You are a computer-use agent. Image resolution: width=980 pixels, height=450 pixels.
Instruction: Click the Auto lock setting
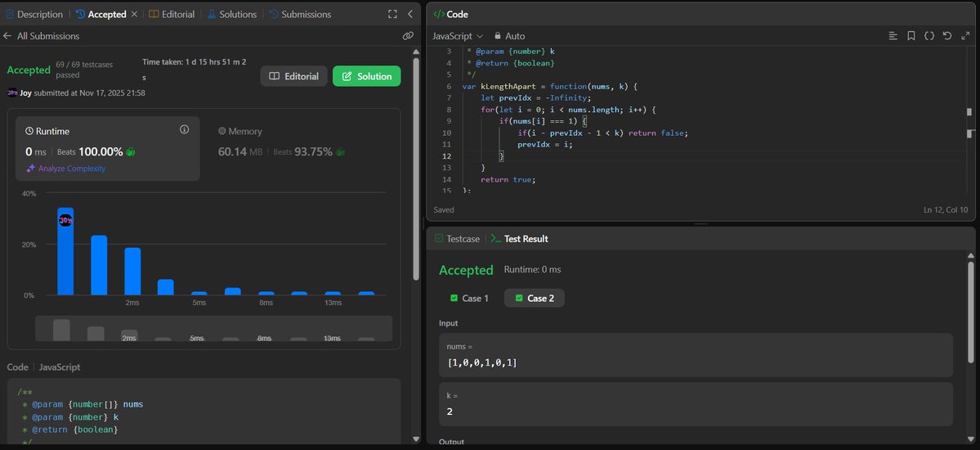coord(510,36)
